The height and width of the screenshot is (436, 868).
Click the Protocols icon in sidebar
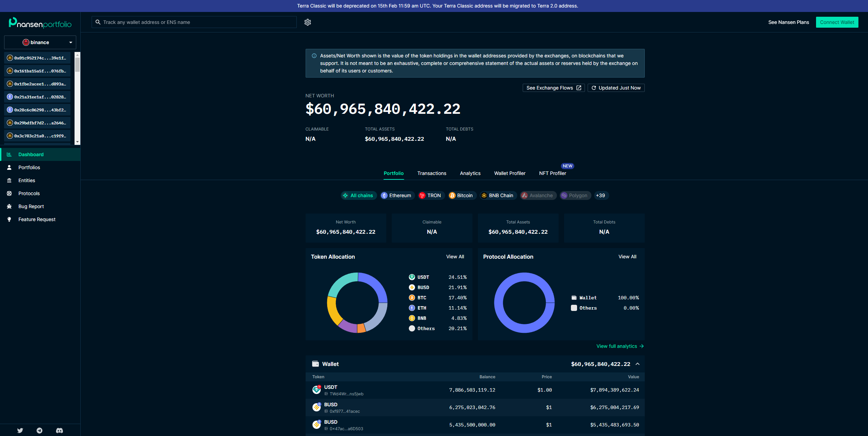tap(9, 193)
